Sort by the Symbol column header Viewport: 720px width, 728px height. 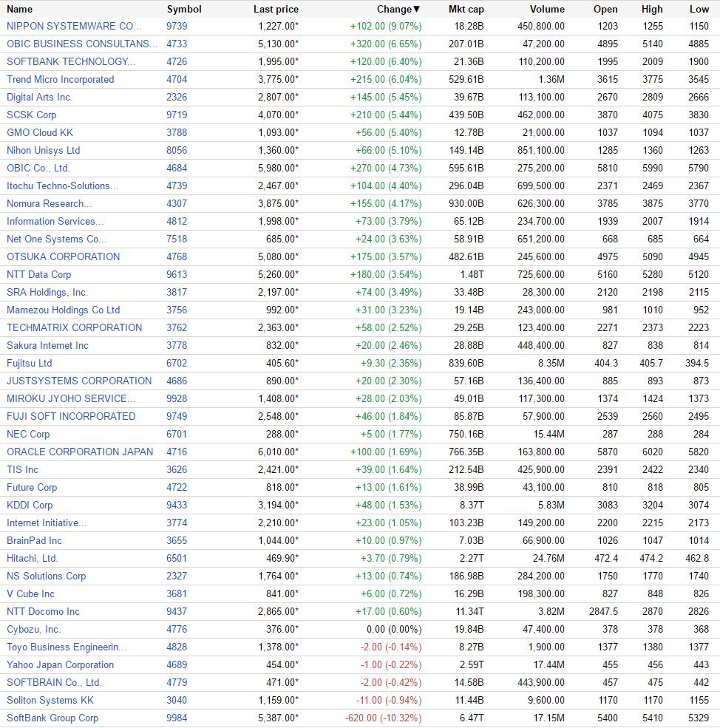click(184, 9)
